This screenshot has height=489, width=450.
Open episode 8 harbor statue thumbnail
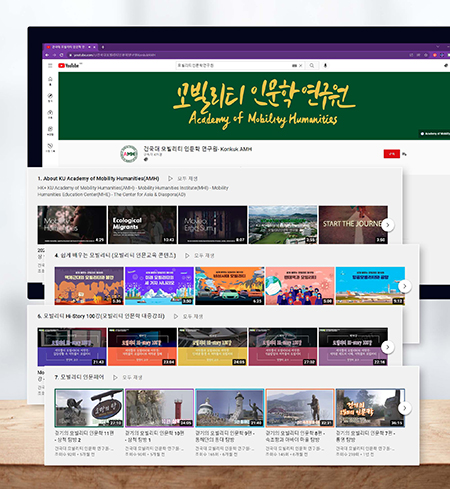pyautogui.click(x=300, y=408)
